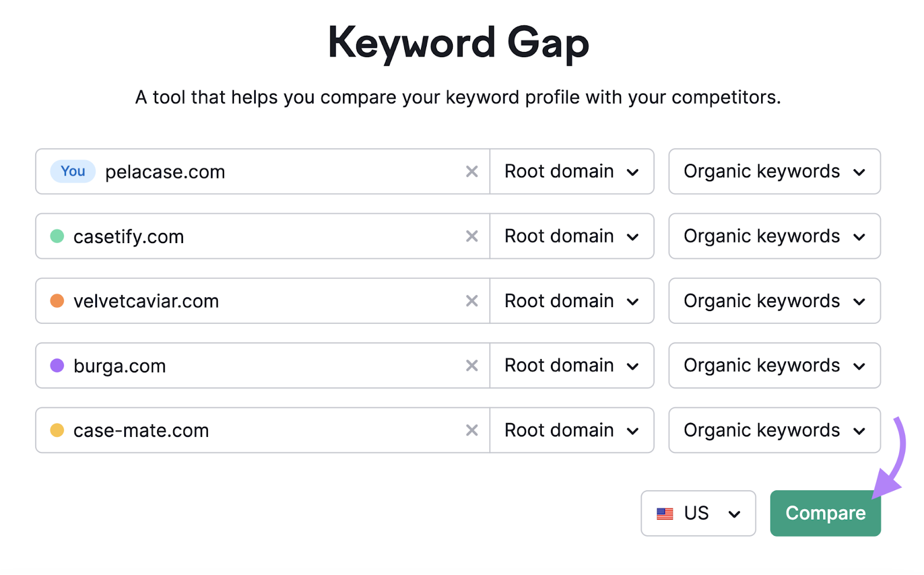Open Root domain dropdown for burga.com
This screenshot has height=575, width=924.
click(x=571, y=365)
